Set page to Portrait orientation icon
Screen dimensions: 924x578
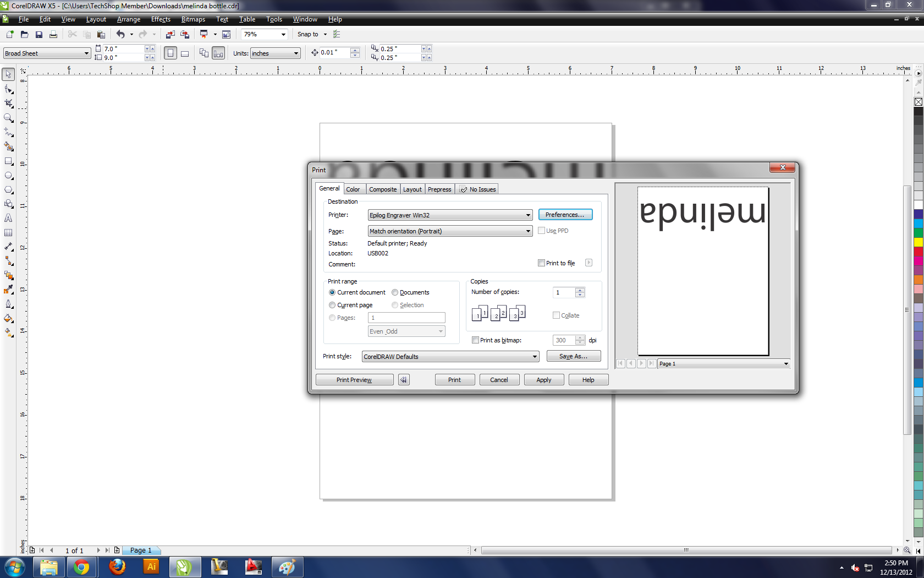(x=170, y=53)
